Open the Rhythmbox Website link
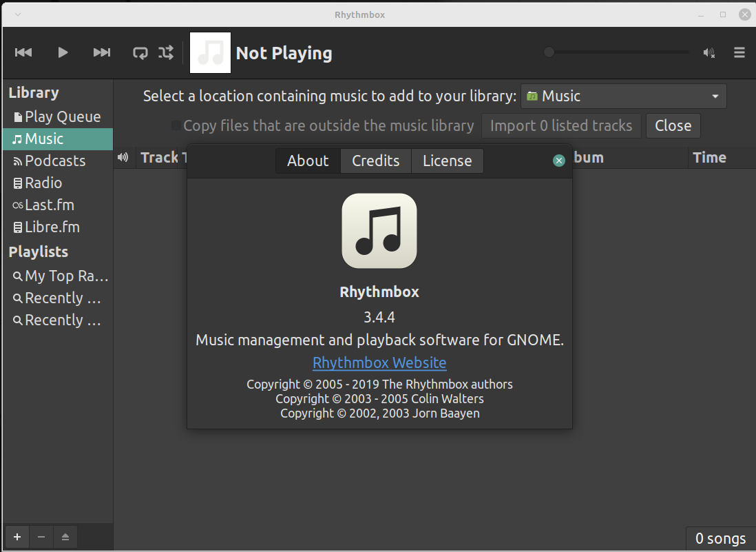756x552 pixels. (379, 363)
